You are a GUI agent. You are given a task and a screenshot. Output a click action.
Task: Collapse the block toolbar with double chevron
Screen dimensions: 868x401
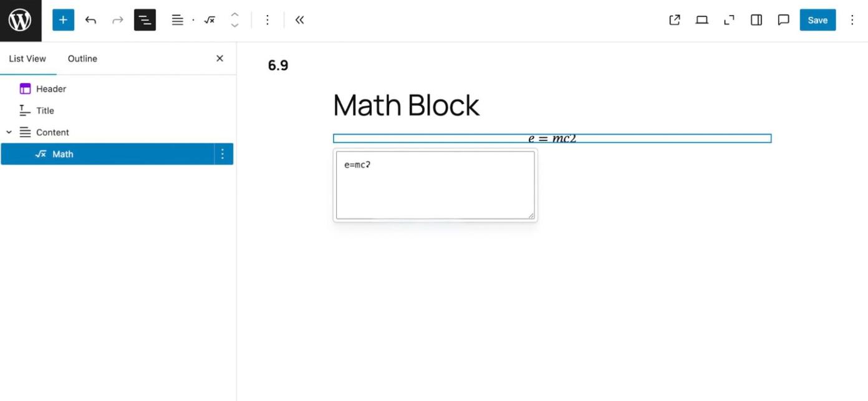click(299, 20)
